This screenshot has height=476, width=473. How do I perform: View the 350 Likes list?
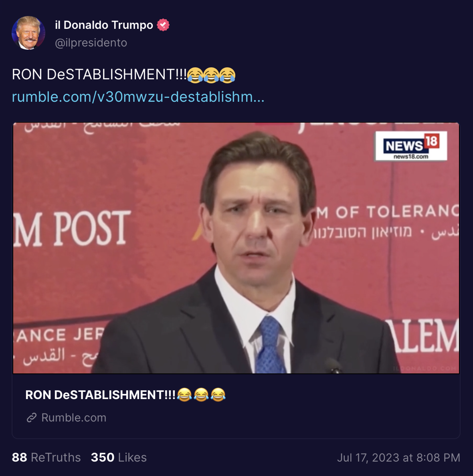tap(119, 458)
